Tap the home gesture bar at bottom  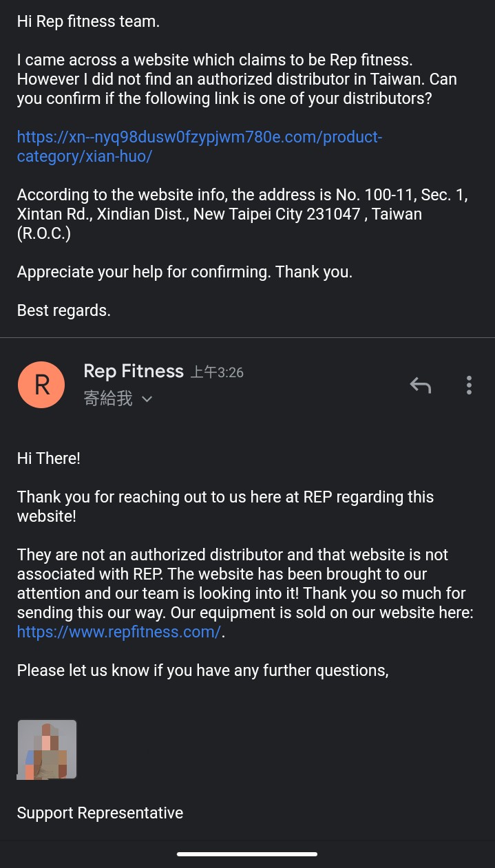[x=247, y=854]
